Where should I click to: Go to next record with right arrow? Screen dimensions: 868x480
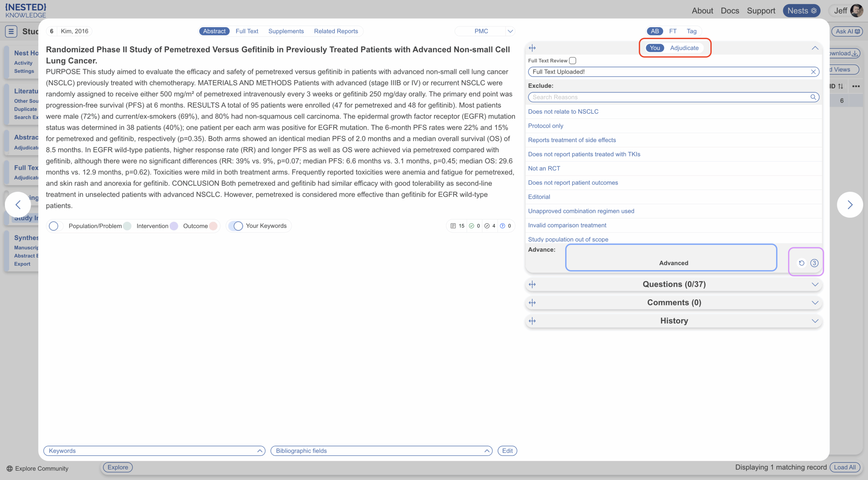tap(850, 205)
